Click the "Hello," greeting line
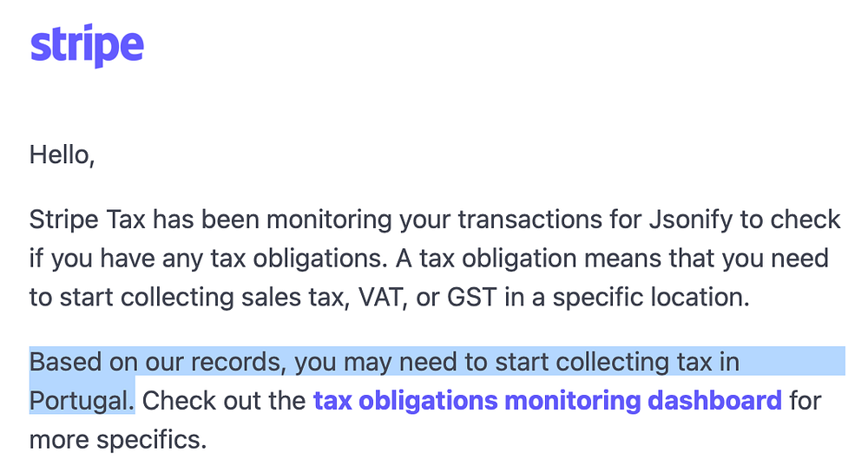This screenshot has width=868, height=466. (62, 155)
